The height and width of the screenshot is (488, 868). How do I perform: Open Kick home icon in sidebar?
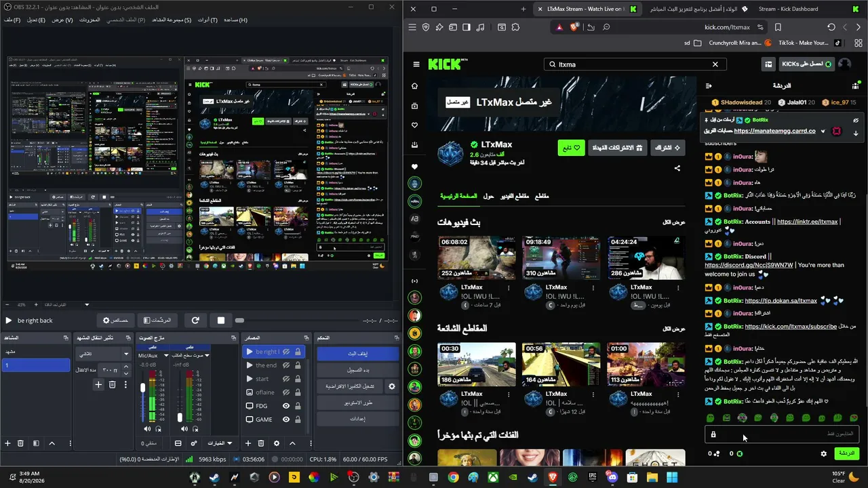point(415,86)
